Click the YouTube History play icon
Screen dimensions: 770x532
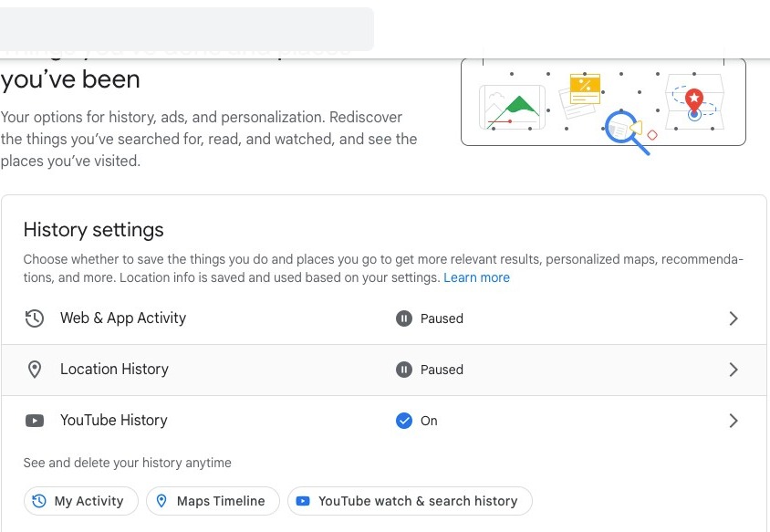[x=35, y=421]
